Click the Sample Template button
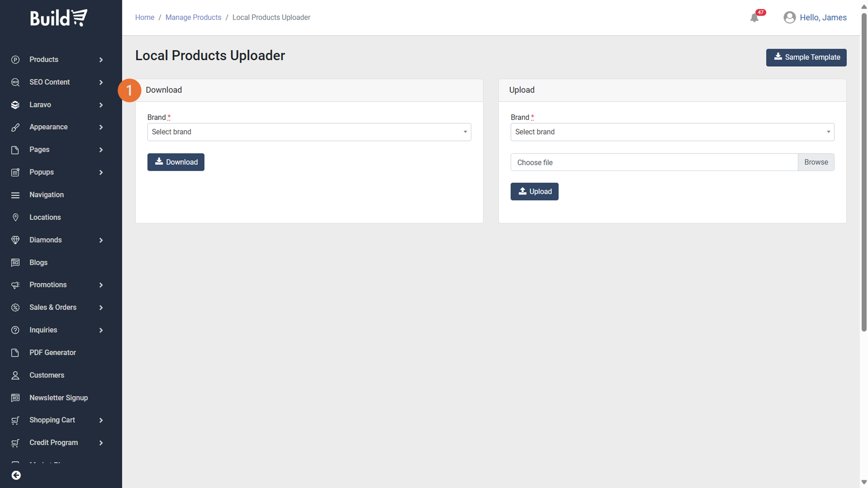Screen dimensions: 868x488 (806, 57)
